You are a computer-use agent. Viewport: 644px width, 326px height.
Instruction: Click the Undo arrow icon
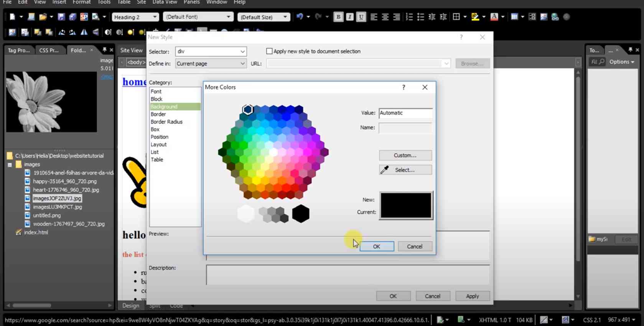click(300, 17)
